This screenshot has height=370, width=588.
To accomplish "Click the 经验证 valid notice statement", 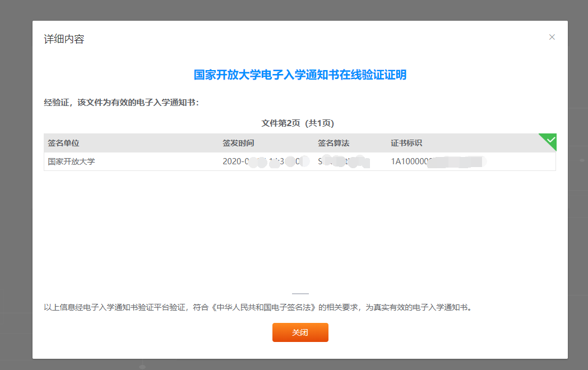I will (122, 103).
